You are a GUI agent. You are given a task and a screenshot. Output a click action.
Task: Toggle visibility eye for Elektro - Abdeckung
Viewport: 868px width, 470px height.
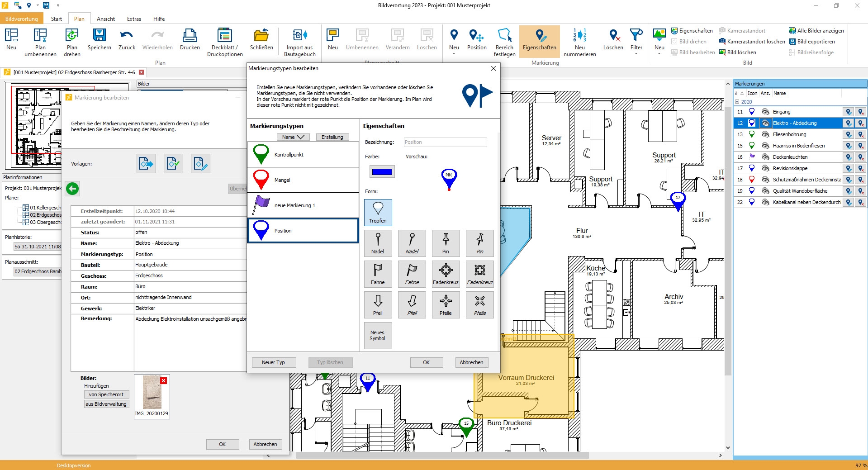(x=765, y=123)
